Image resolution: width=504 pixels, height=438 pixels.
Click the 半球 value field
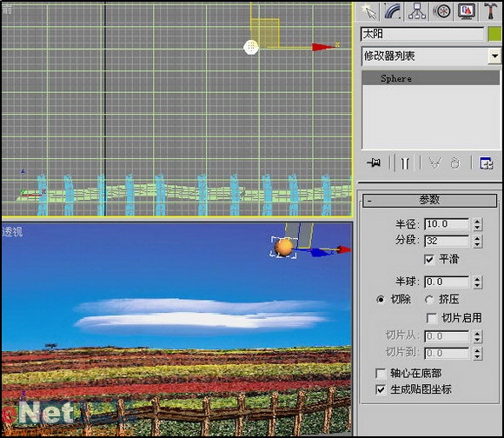pyautogui.click(x=447, y=282)
